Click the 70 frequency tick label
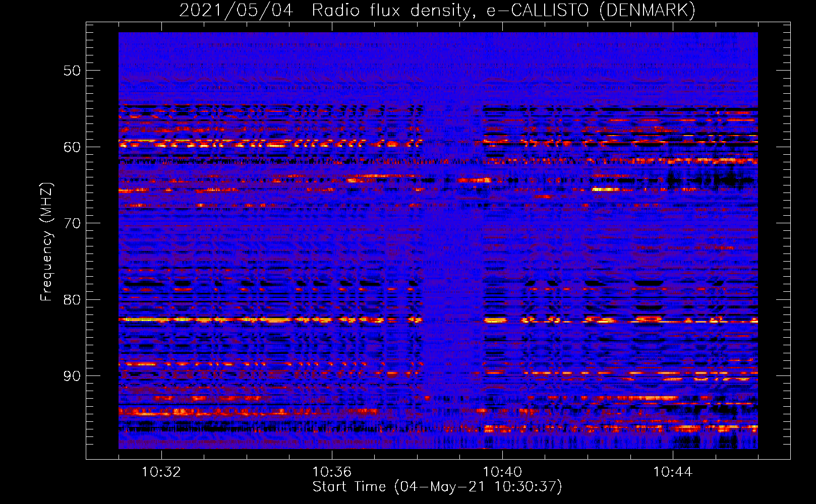This screenshot has height=504, width=816. pos(72,223)
